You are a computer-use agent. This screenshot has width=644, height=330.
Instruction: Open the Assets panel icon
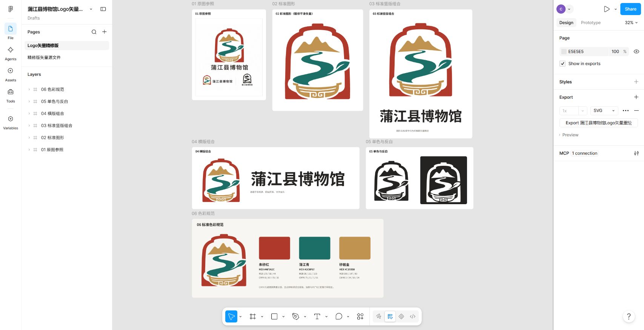(11, 71)
